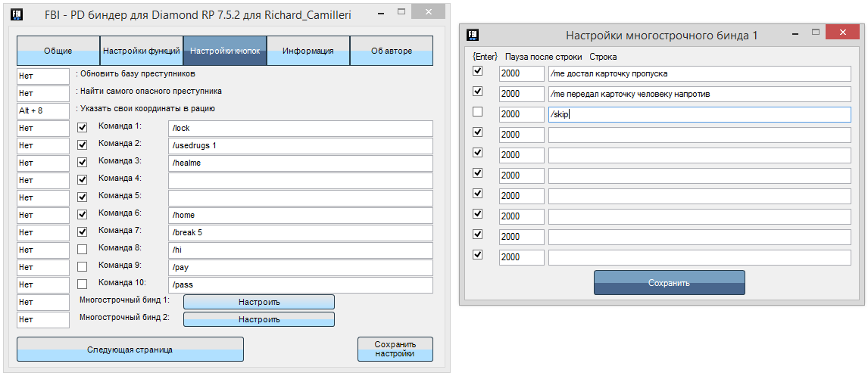Toggle Enter checkbox for 'достал карточку пропуска' row
868x376 pixels.
477,71
